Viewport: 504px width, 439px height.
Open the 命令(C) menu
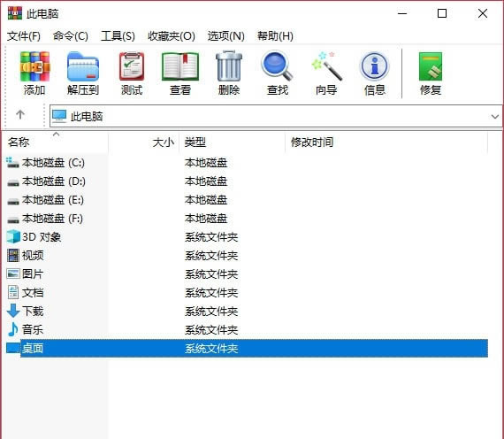tap(71, 36)
